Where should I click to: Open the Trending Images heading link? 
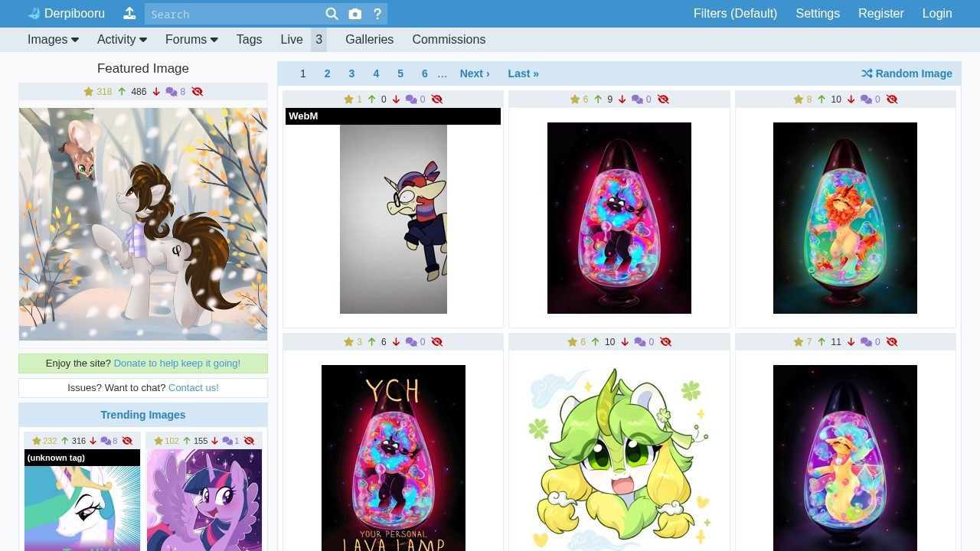pyautogui.click(x=143, y=415)
